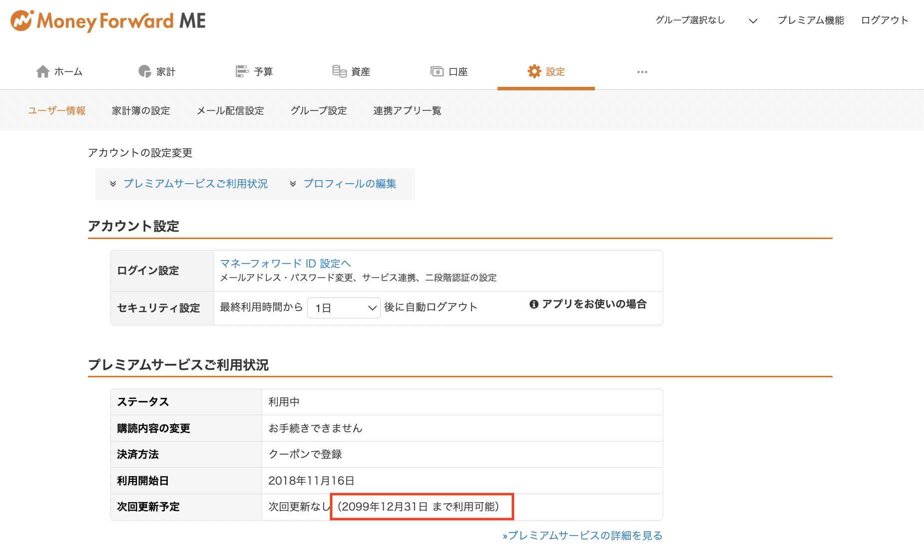Jump to プレミアムサービスご利用状況 section link

(195, 184)
